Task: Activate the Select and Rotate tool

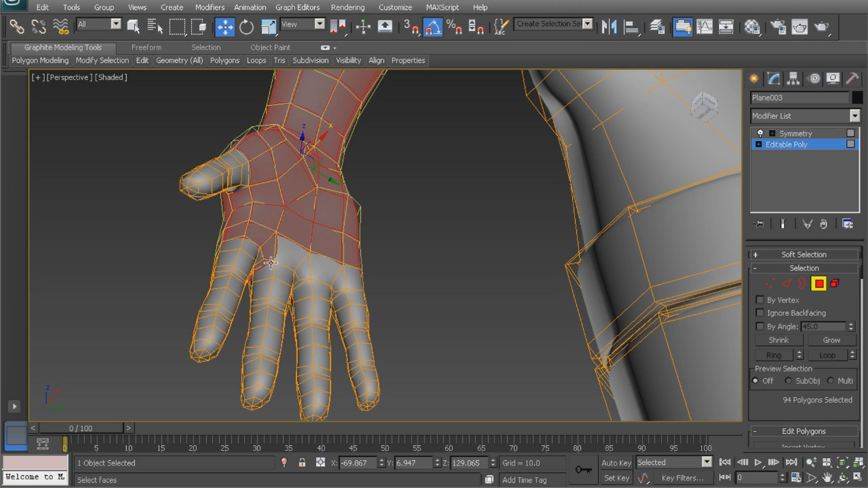Action: pyautogui.click(x=246, y=26)
